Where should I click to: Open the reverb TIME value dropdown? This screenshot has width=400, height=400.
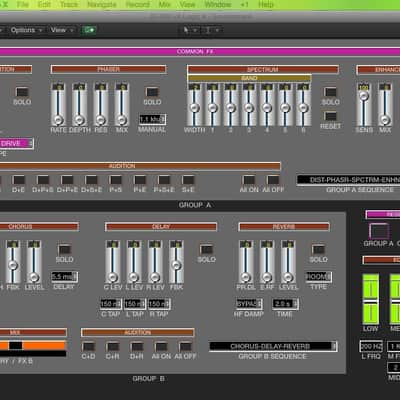click(285, 304)
